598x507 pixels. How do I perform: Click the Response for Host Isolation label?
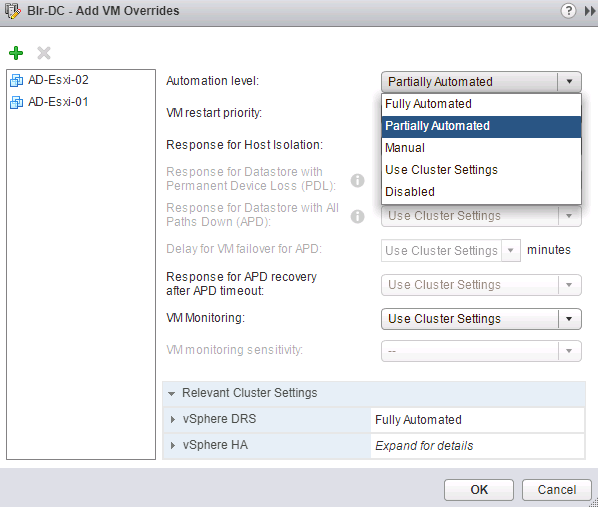click(x=244, y=145)
